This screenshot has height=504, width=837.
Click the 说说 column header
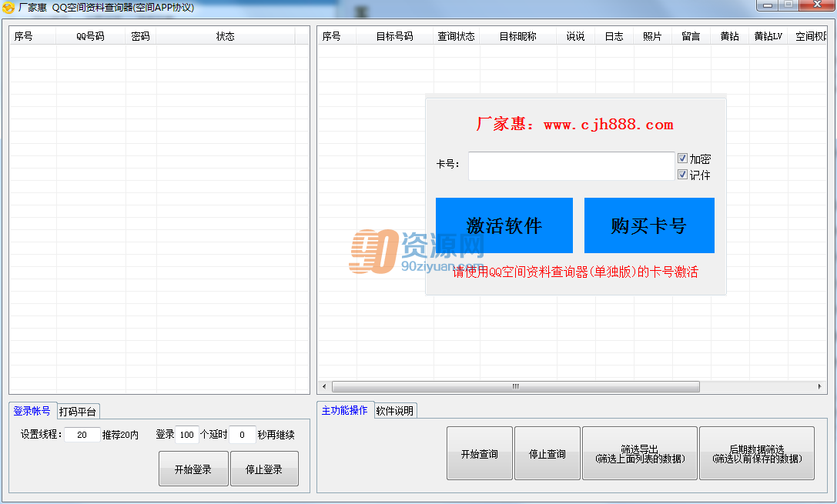pyautogui.click(x=576, y=36)
